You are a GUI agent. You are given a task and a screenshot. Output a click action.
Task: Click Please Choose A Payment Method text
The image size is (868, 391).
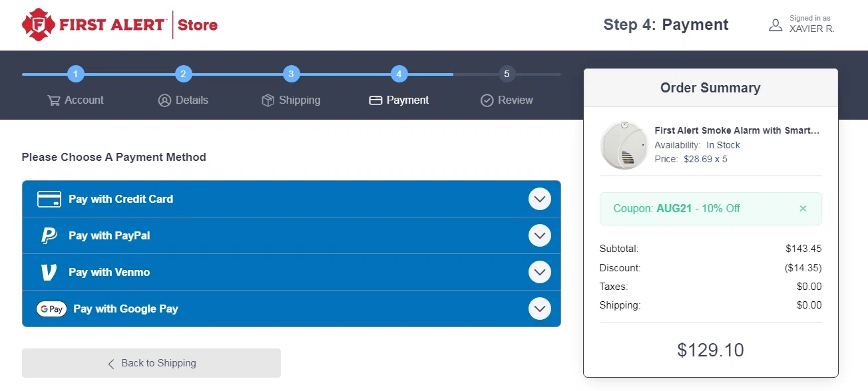click(114, 158)
